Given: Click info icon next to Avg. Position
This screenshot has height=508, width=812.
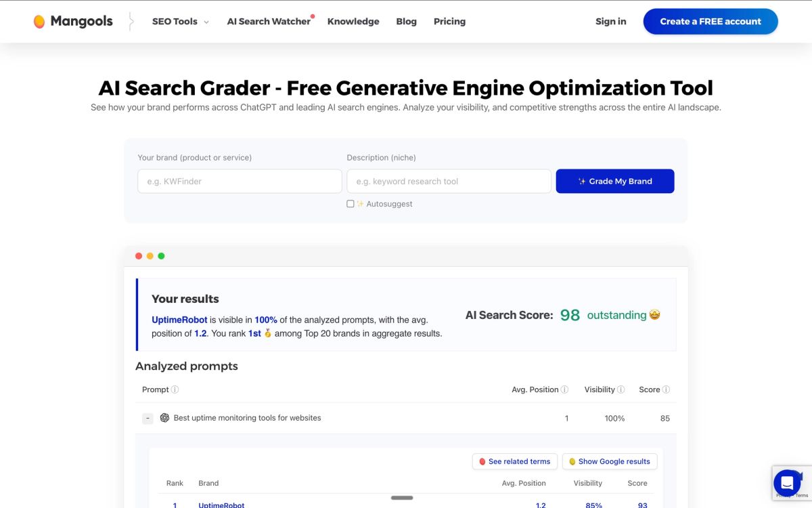Looking at the screenshot, I should pyautogui.click(x=565, y=389).
